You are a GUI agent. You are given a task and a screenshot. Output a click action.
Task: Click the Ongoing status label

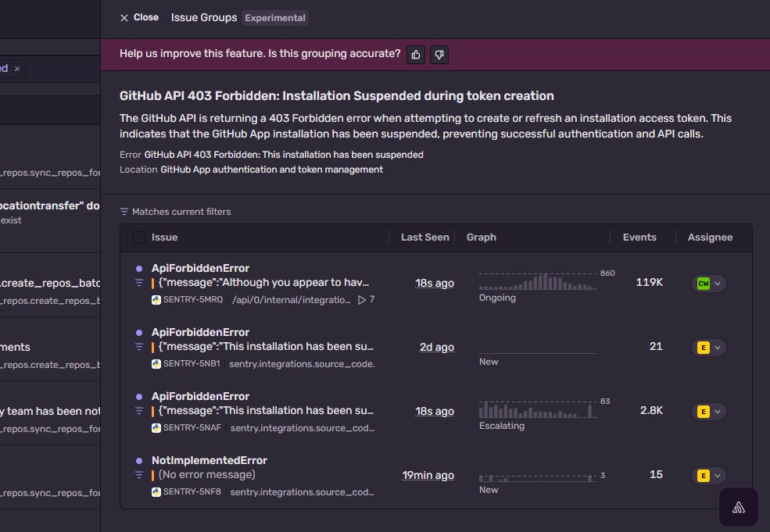point(497,298)
